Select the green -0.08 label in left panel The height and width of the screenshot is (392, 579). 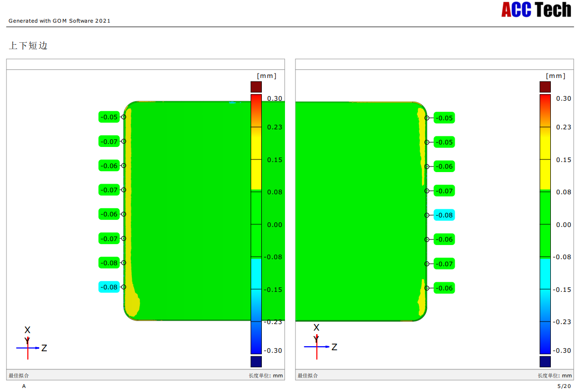[109, 263]
